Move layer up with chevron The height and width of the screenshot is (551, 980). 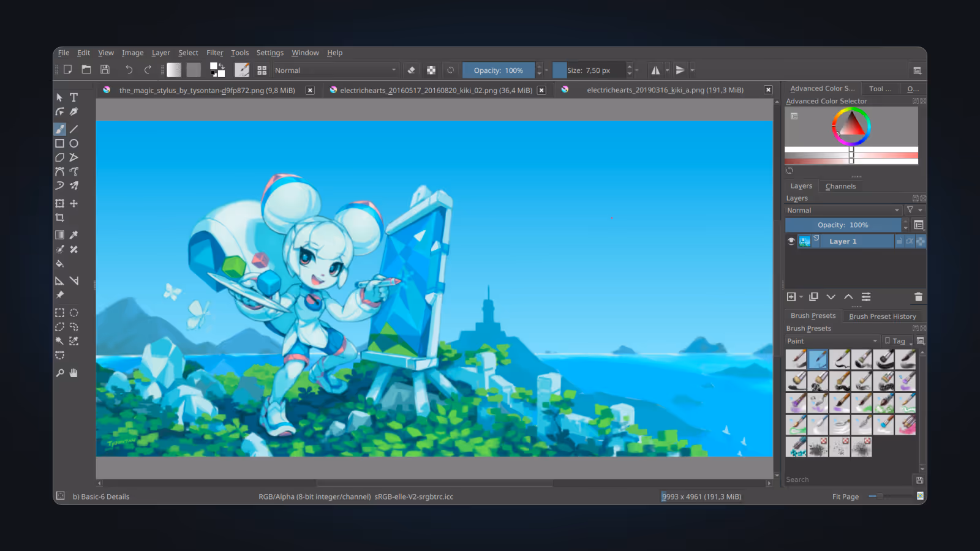(848, 297)
